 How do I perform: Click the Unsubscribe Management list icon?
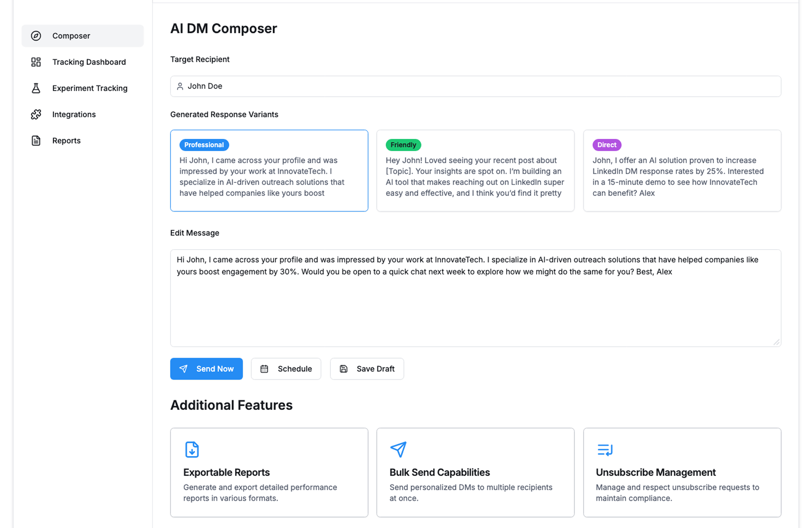click(605, 449)
